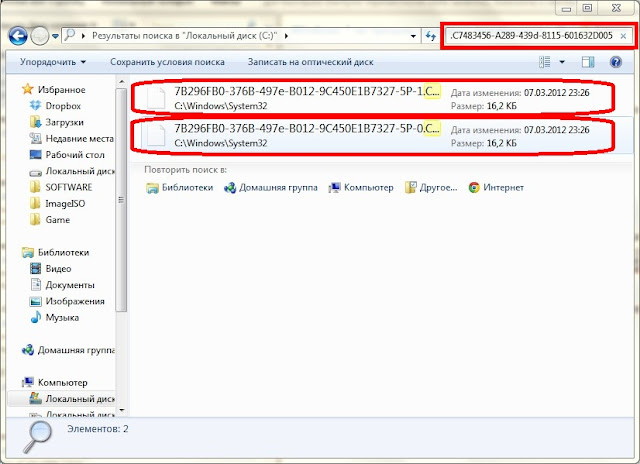Open Локальный диск under Избранное
The width and height of the screenshot is (640, 464).
pos(72,171)
